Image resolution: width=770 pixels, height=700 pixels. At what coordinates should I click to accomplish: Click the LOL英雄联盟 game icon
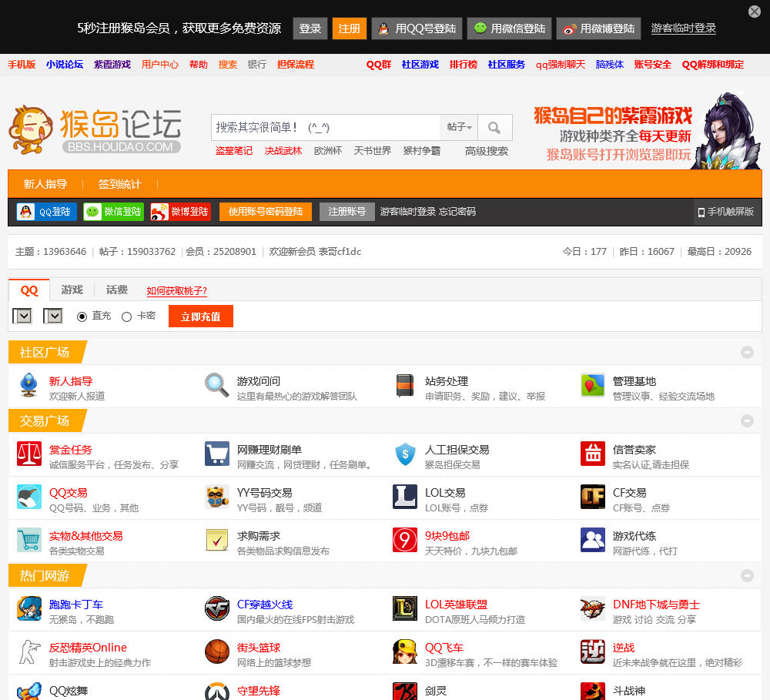(405, 608)
